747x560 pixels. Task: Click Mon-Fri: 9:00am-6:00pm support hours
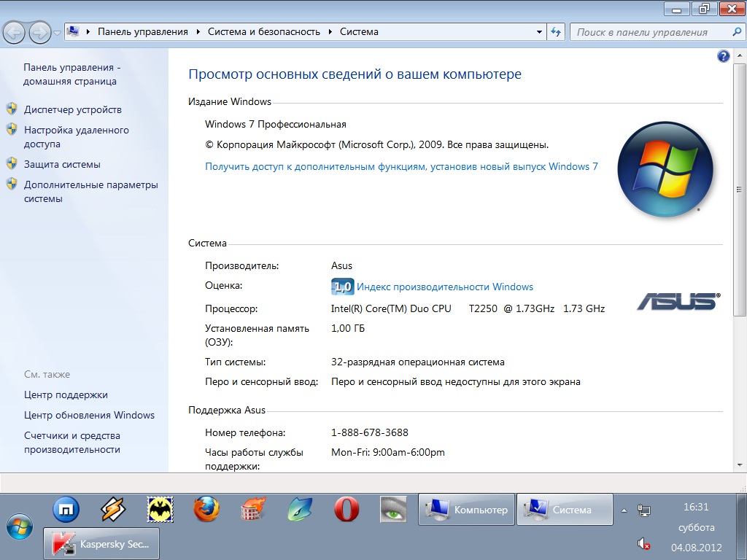pyautogui.click(x=388, y=452)
